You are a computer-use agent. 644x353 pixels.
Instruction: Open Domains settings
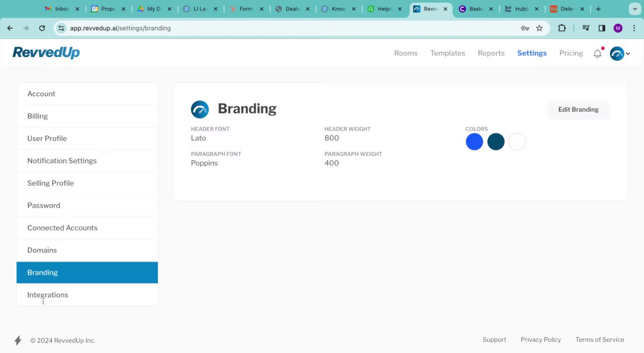(87, 250)
